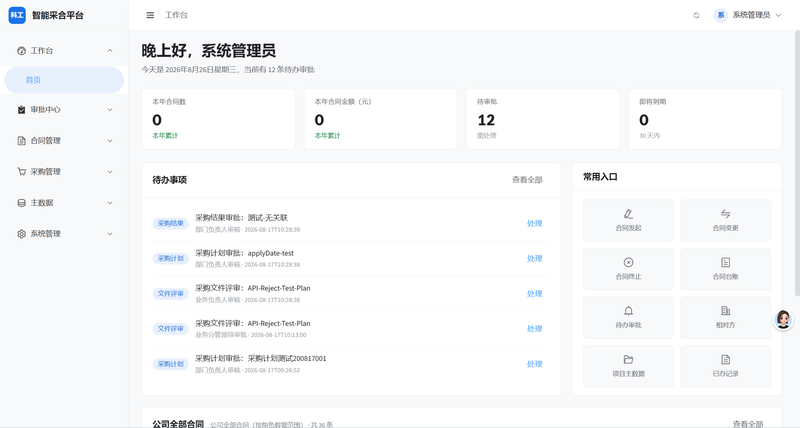The image size is (800, 428).
Task: Click the 即将到期 statistics card
Action: tap(705, 119)
